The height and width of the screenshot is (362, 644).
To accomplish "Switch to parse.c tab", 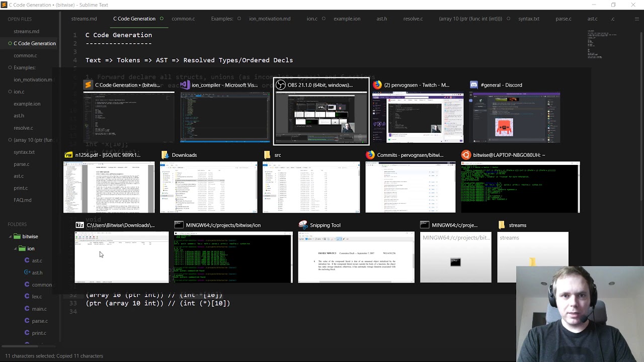I will pos(563,19).
